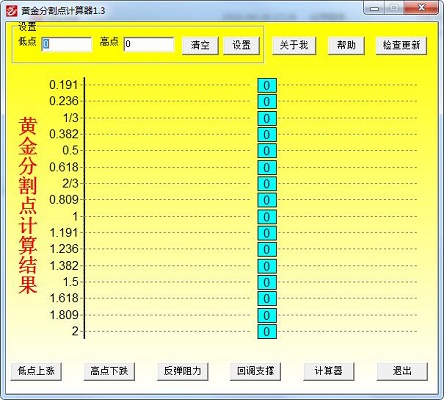Click the 高点 field label
Image resolution: width=444 pixels, height=400 pixels.
pyautogui.click(x=109, y=42)
